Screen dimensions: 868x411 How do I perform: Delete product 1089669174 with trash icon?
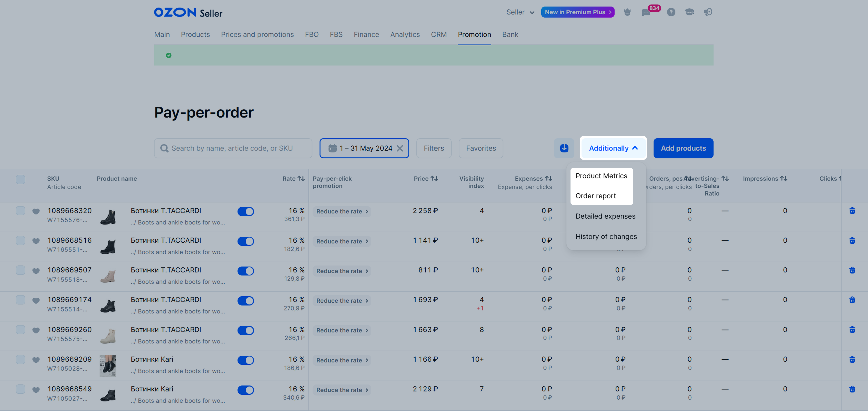pos(852,300)
